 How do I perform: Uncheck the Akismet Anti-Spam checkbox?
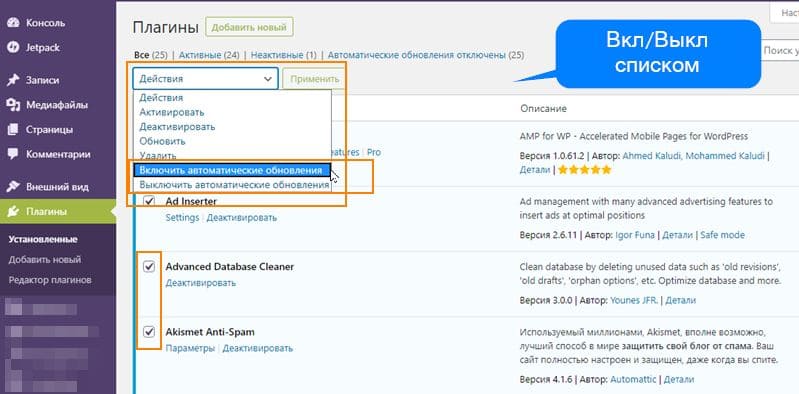point(149,332)
